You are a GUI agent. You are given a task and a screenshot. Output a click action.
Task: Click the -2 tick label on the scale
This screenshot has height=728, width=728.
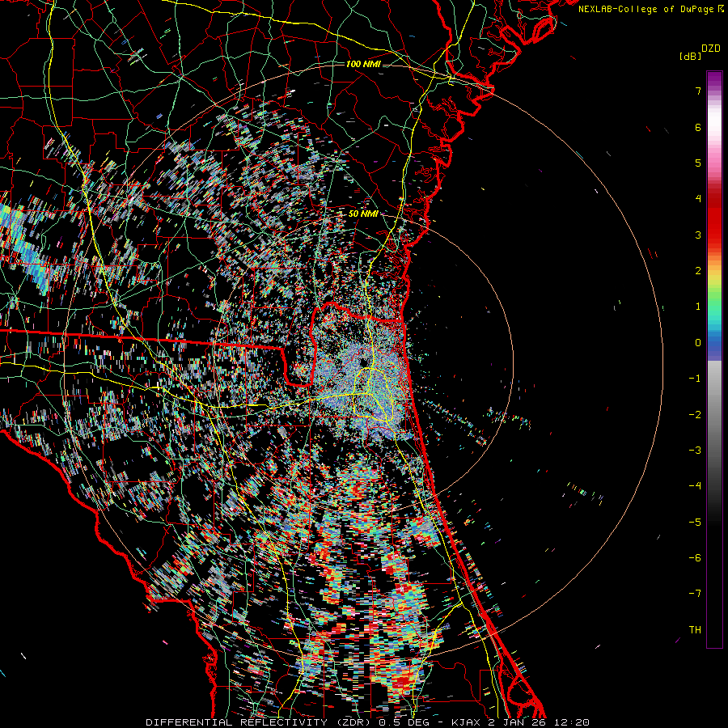(695, 415)
